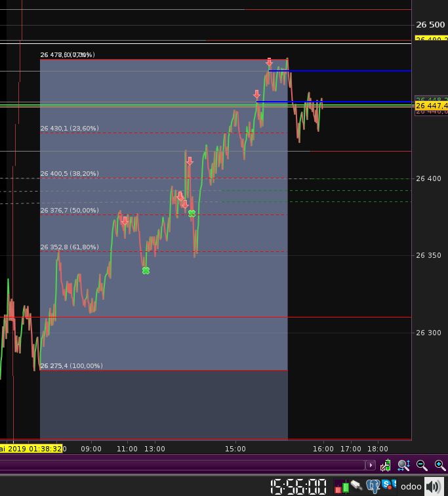
Task: Zoom in the chart
Action: (440, 465)
